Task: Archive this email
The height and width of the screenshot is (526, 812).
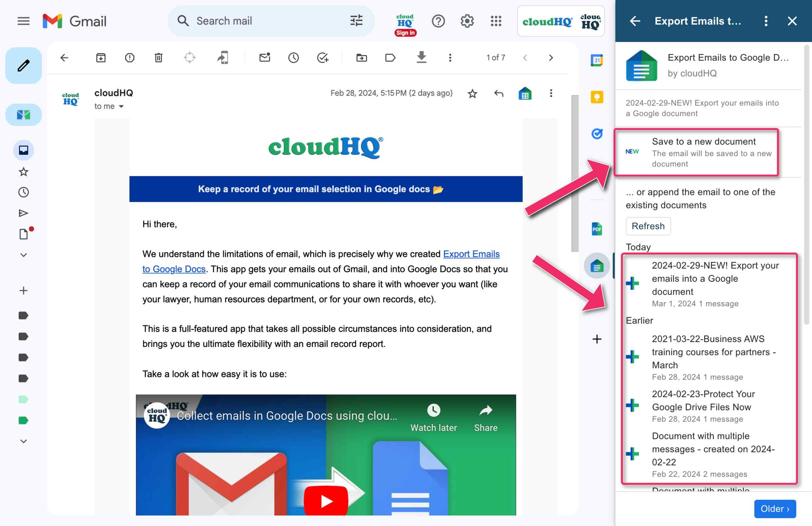Action: (101, 58)
